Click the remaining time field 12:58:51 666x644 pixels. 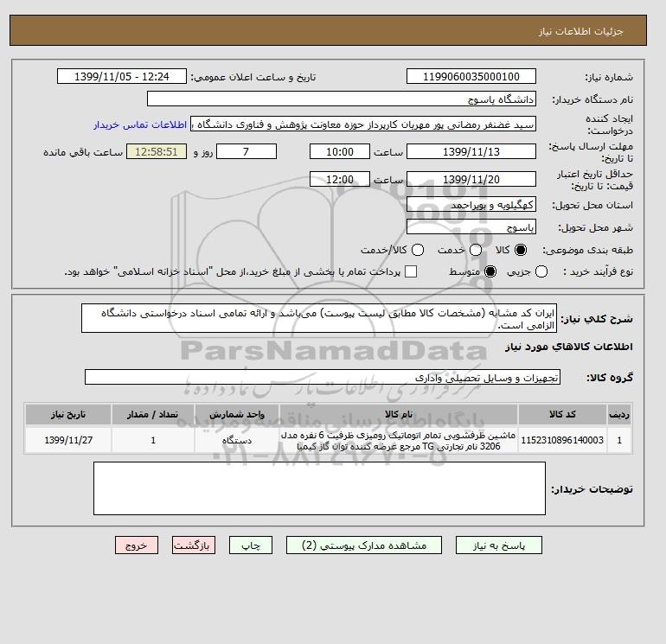157,151
